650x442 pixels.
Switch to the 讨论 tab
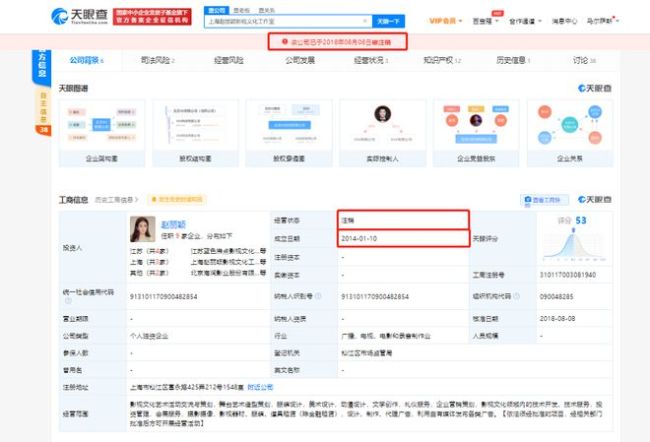pyautogui.click(x=585, y=61)
